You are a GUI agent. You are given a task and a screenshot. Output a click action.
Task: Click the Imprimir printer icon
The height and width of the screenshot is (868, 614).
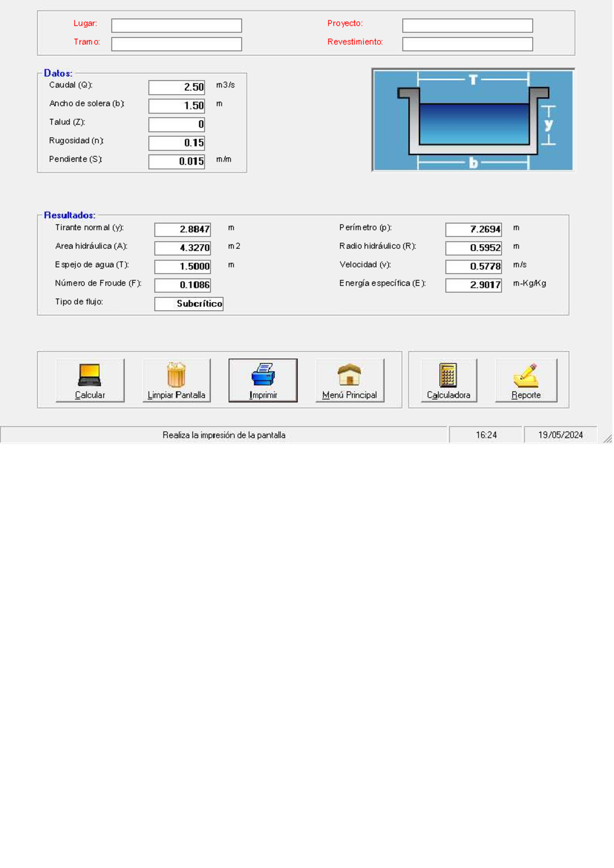pyautogui.click(x=263, y=375)
